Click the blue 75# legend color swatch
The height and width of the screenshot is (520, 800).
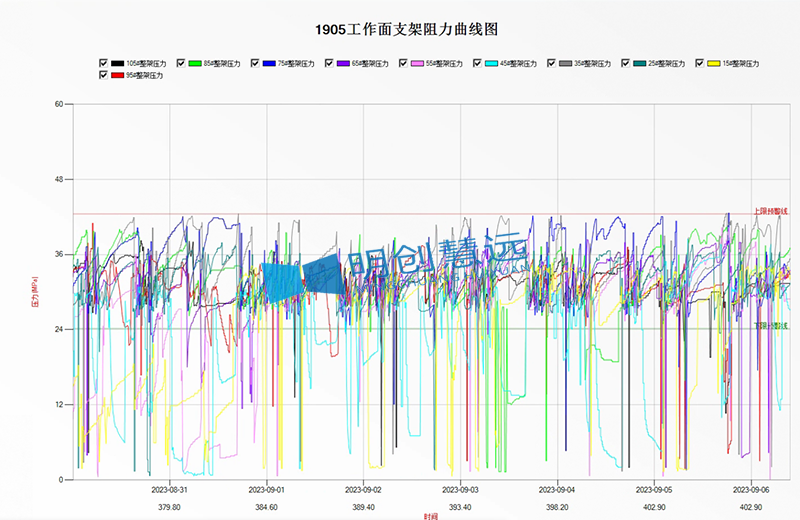click(x=269, y=63)
